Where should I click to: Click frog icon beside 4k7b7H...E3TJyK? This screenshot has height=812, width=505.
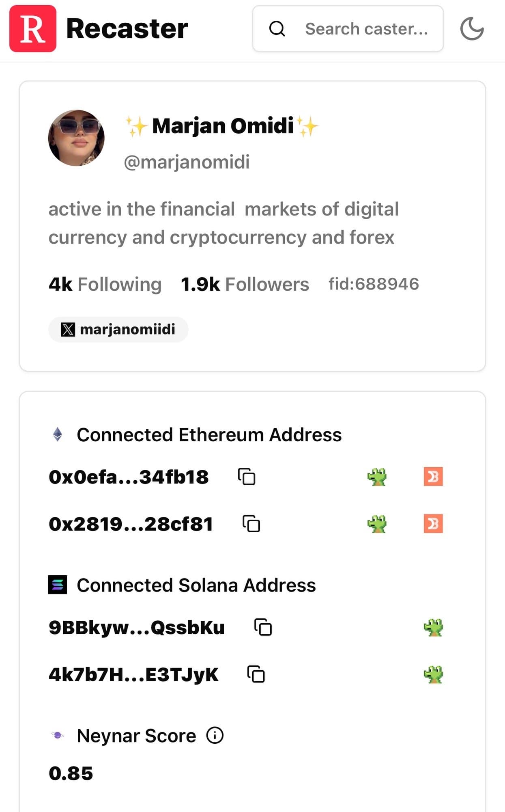(x=433, y=674)
